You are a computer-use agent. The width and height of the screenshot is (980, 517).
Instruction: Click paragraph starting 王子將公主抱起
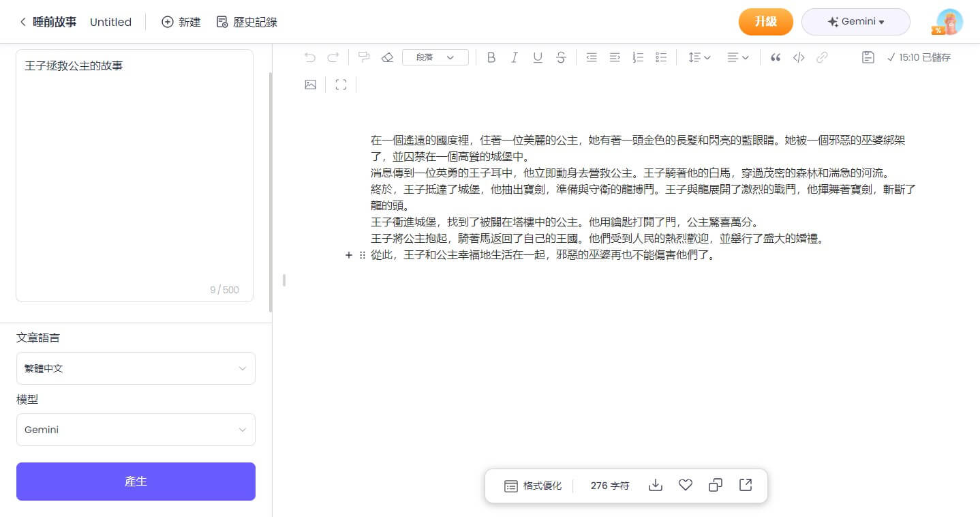click(598, 239)
